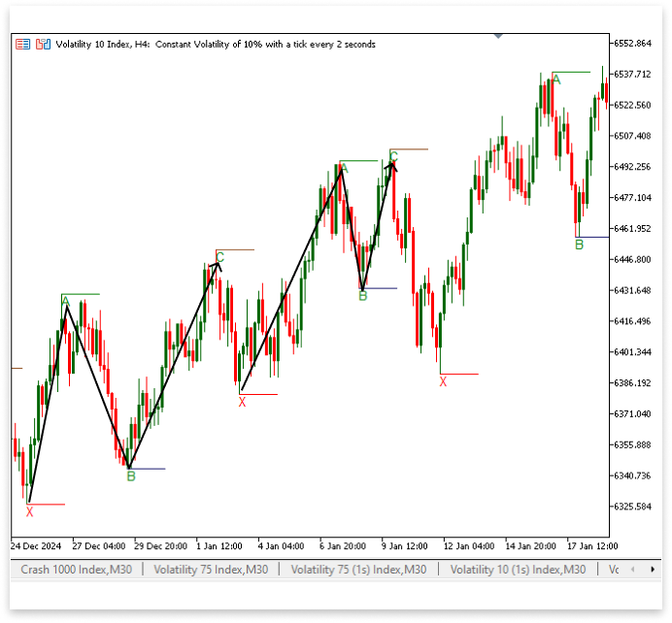Click the red list icon beside chart title
Screen dimensions: 672x623
(x=22, y=44)
